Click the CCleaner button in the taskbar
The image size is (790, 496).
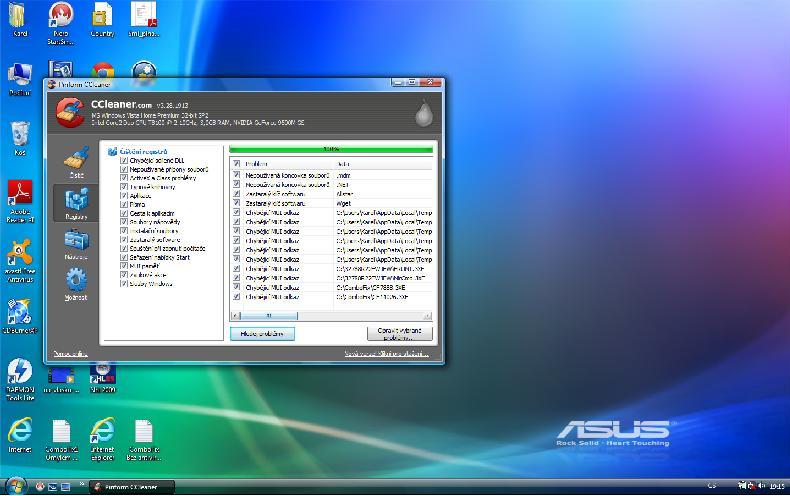coord(132,487)
